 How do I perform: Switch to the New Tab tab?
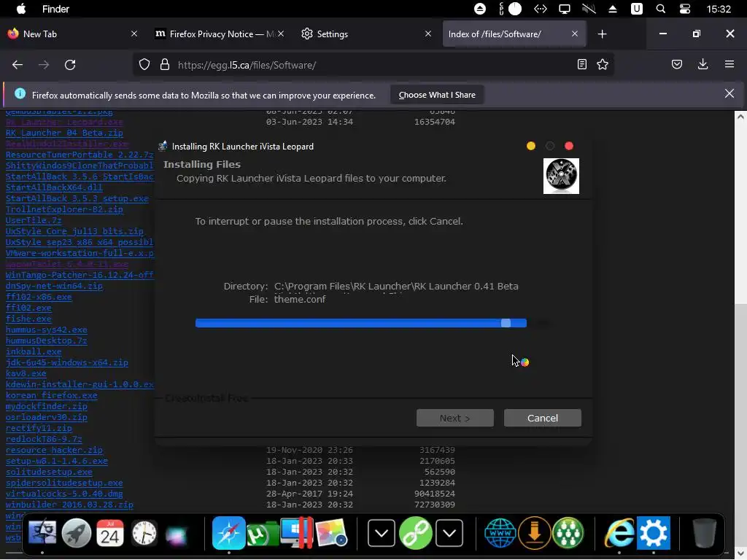pos(71,34)
